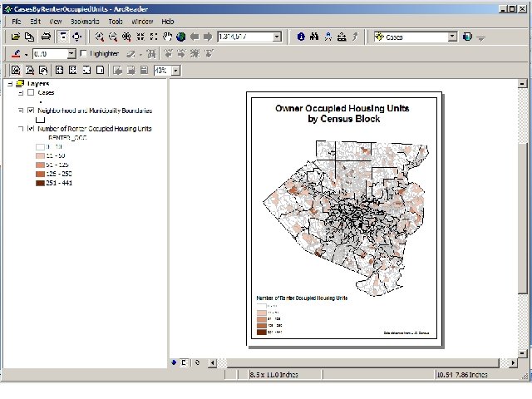Open the Find binoculars tool

[x=315, y=37]
